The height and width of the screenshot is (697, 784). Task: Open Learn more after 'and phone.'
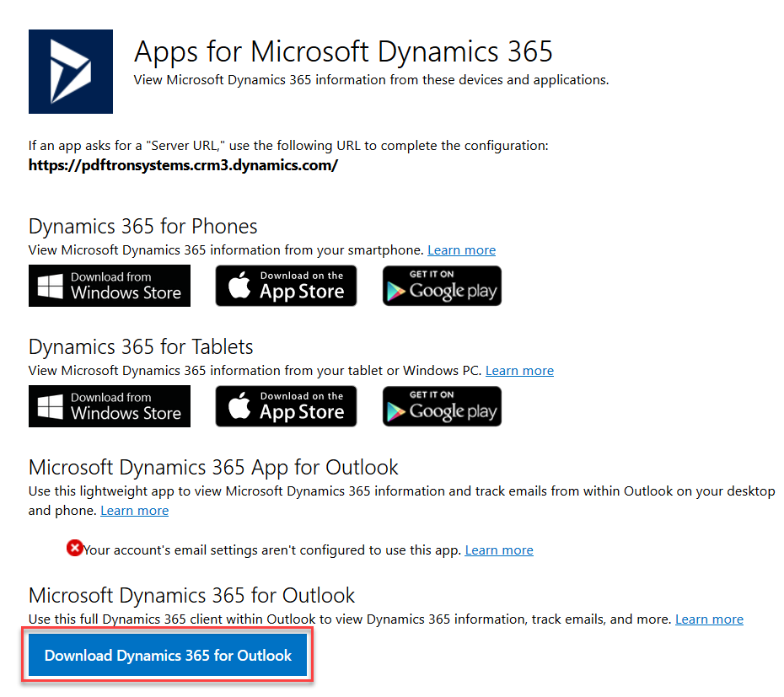coord(135,511)
